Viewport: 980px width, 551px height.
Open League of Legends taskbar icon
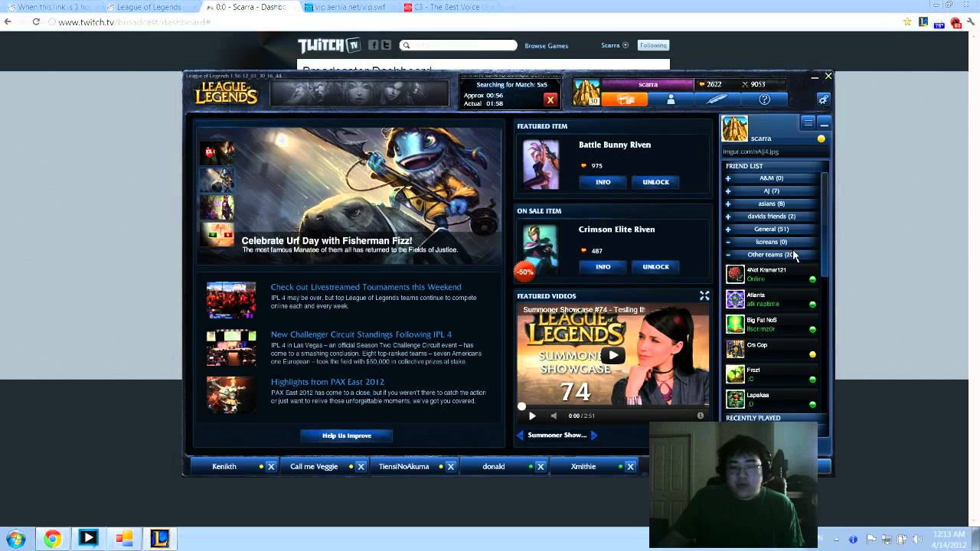point(159,539)
